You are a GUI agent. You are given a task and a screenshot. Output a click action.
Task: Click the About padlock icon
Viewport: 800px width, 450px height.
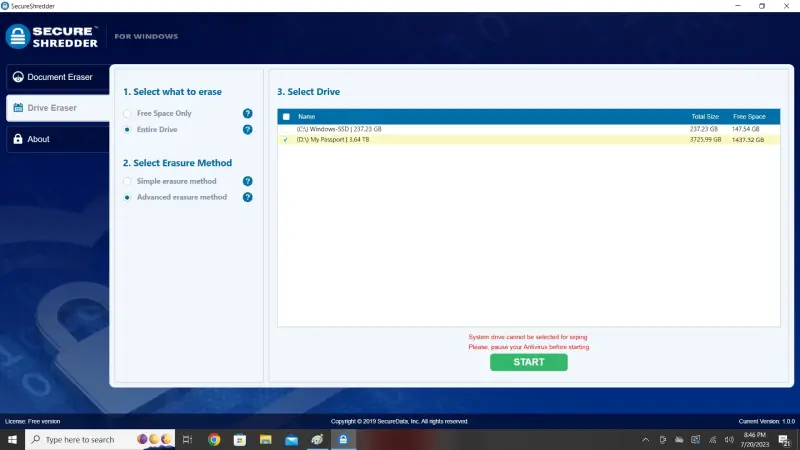tap(18, 139)
